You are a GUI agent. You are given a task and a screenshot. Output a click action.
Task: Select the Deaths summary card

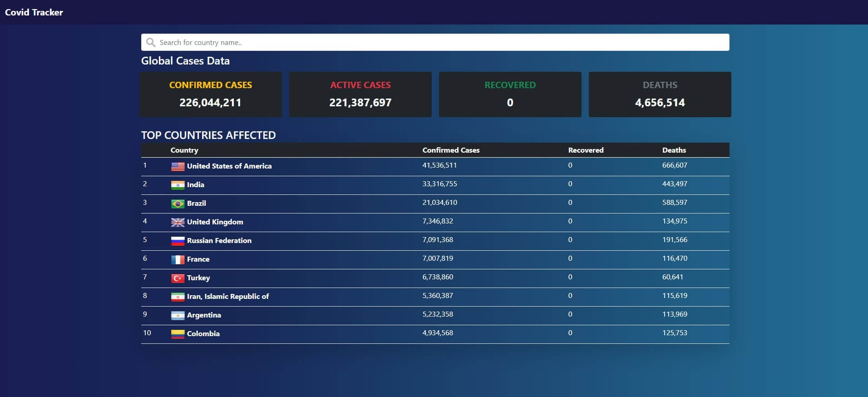tap(660, 94)
